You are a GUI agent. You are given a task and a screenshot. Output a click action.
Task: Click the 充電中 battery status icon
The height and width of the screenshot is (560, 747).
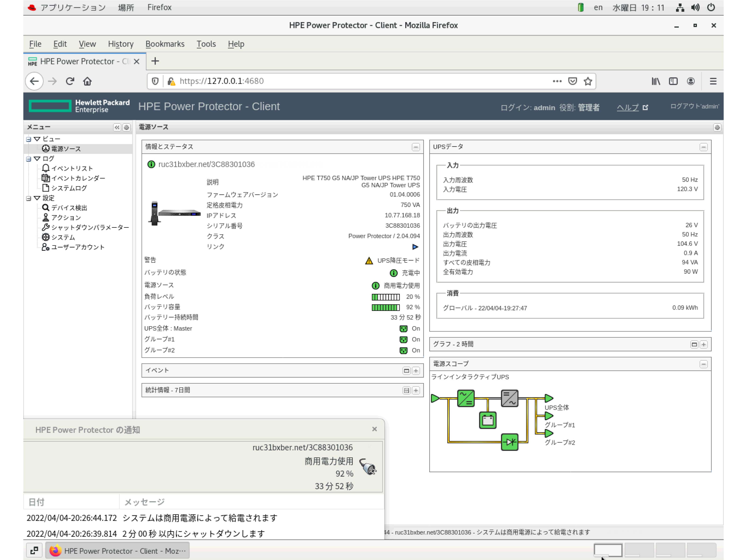(393, 273)
